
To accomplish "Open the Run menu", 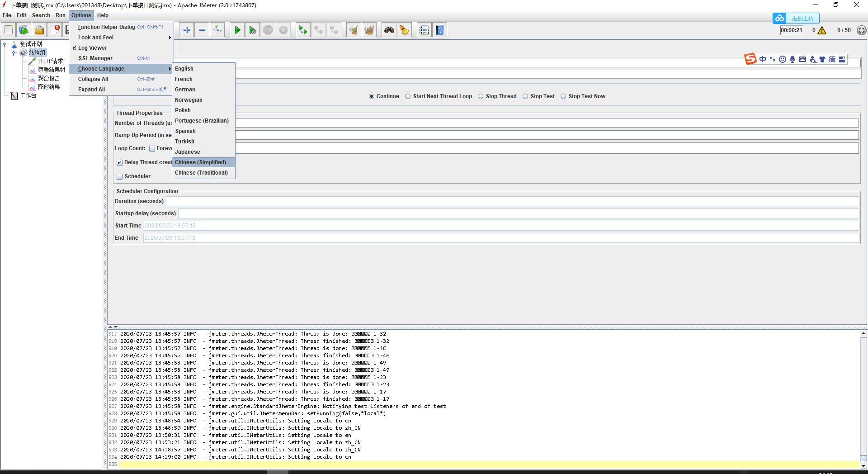I will click(x=61, y=15).
